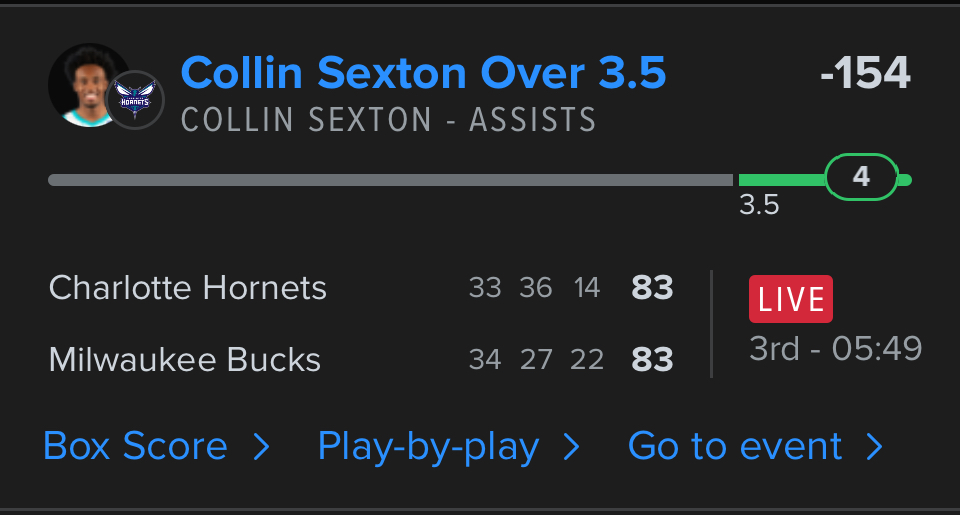This screenshot has height=515, width=960.
Task: Click the -154 odds value
Action: [x=865, y=73]
